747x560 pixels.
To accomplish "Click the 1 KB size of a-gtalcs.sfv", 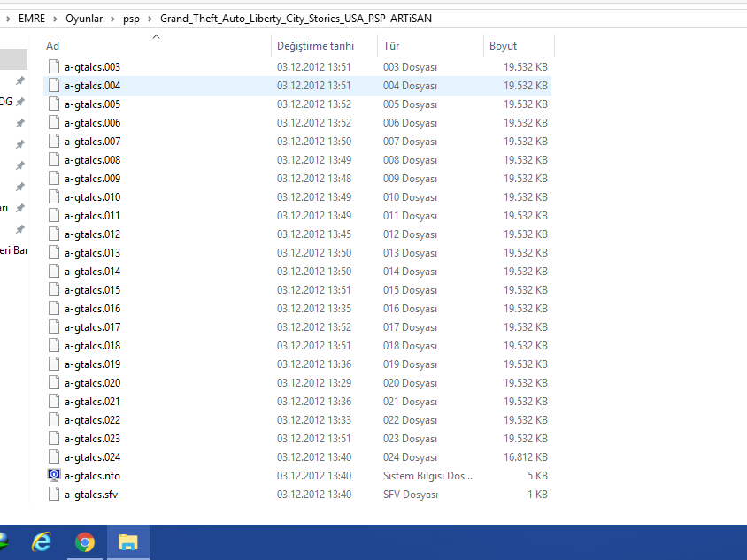I will pos(537,495).
